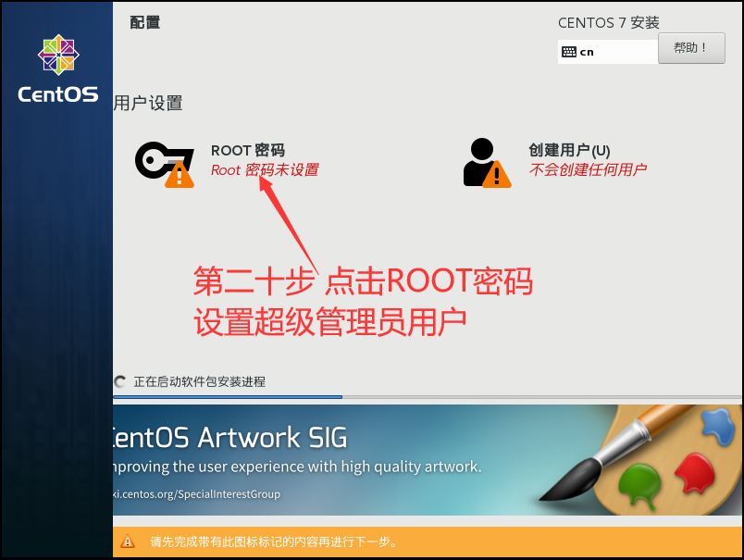Click the SpecialInterestGroup wiki URL text
This screenshot has height=560, width=744.
coord(196,494)
